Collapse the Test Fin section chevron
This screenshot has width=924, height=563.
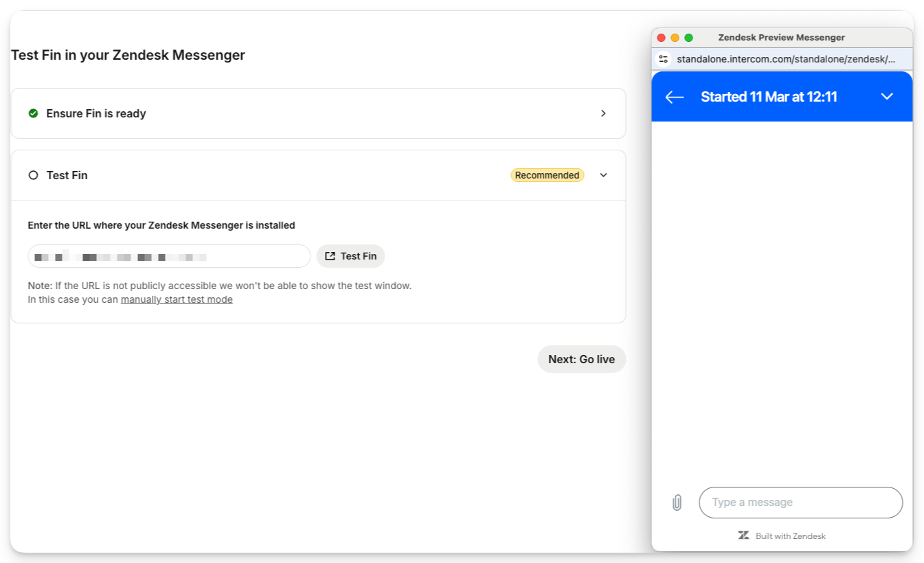point(603,175)
